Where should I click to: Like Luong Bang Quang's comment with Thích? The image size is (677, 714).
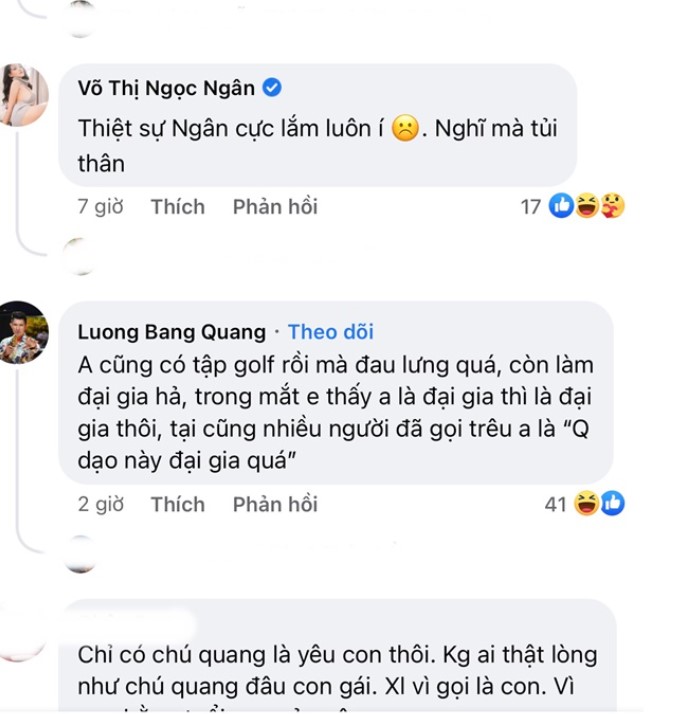(177, 504)
